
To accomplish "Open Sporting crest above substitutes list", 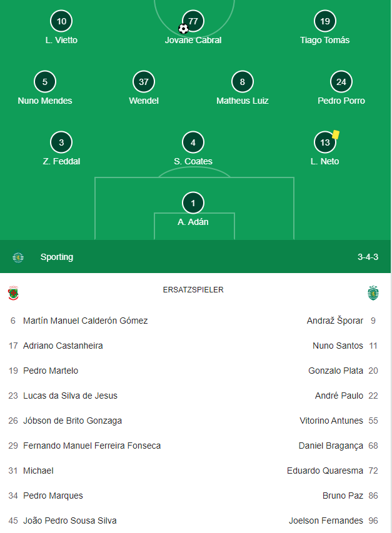I will coord(373,293).
